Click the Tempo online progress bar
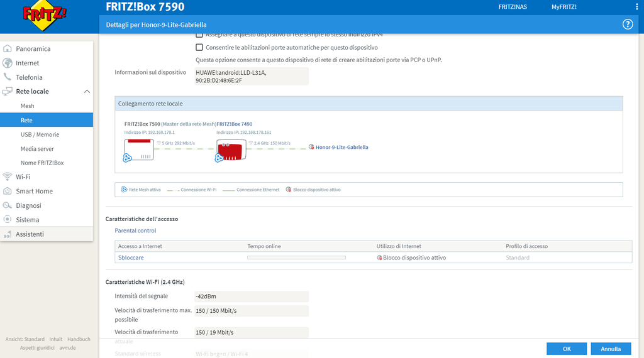The width and height of the screenshot is (644, 358). click(297, 258)
